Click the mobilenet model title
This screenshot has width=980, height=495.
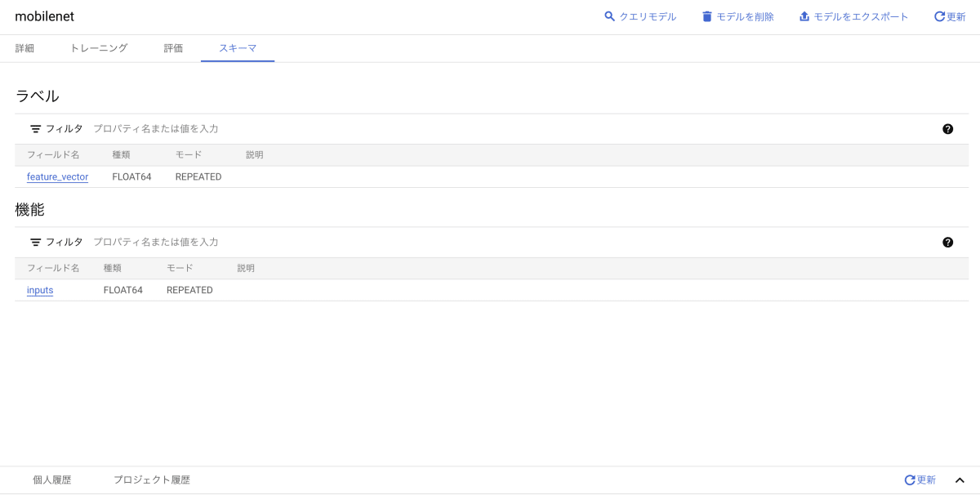44,16
